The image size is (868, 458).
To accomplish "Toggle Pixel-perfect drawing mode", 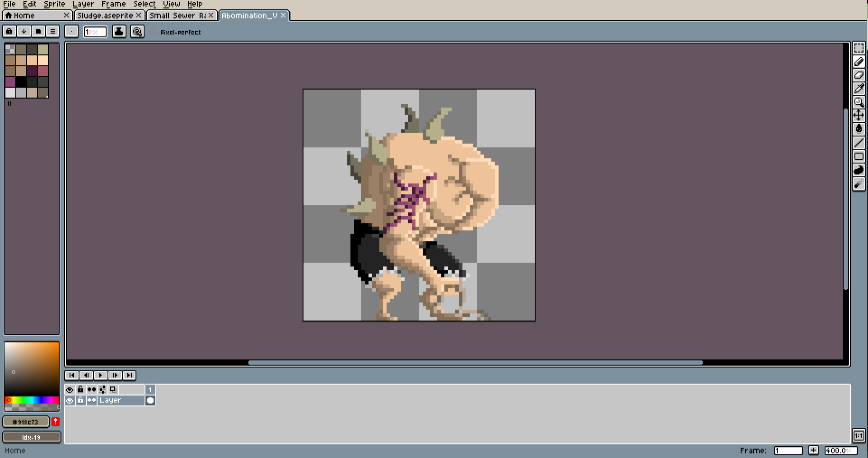I will click(153, 32).
